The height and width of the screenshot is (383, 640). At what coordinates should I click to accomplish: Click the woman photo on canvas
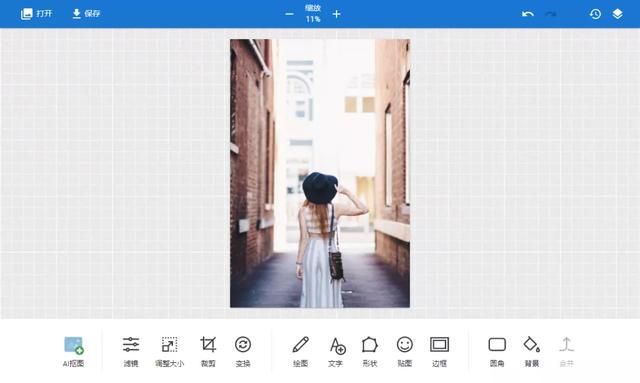(320, 173)
